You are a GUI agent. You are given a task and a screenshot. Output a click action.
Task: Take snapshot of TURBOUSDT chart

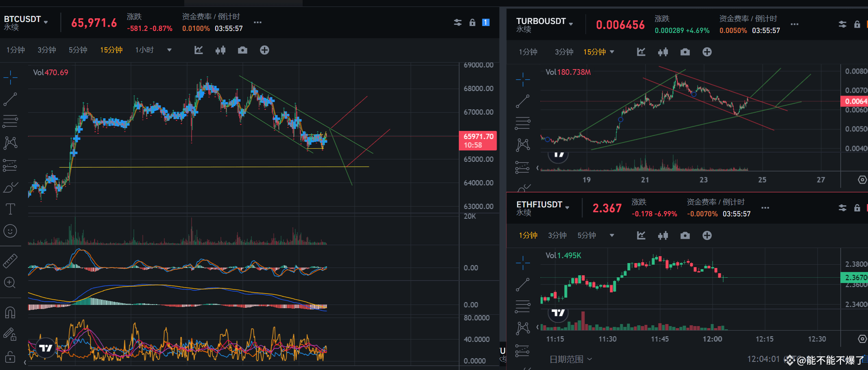click(685, 52)
